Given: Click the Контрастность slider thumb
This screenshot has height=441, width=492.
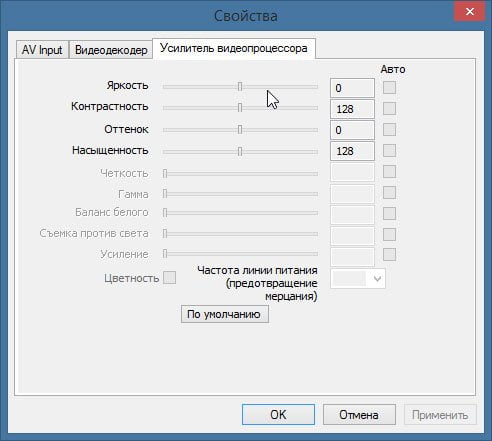Looking at the screenshot, I should coord(240,108).
